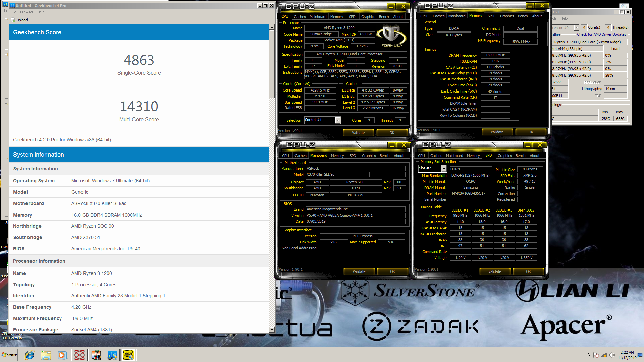Click the multi-core score 14310

(139, 107)
